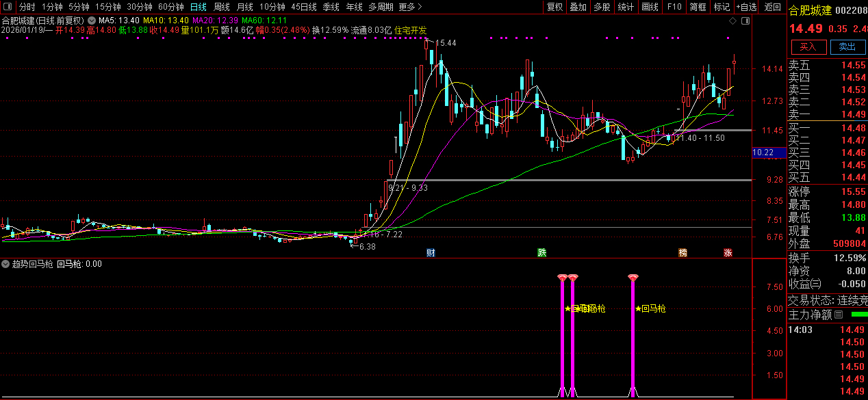868x400 pixels.
Task: Click the 6.38 low price label
Action: 367,246
